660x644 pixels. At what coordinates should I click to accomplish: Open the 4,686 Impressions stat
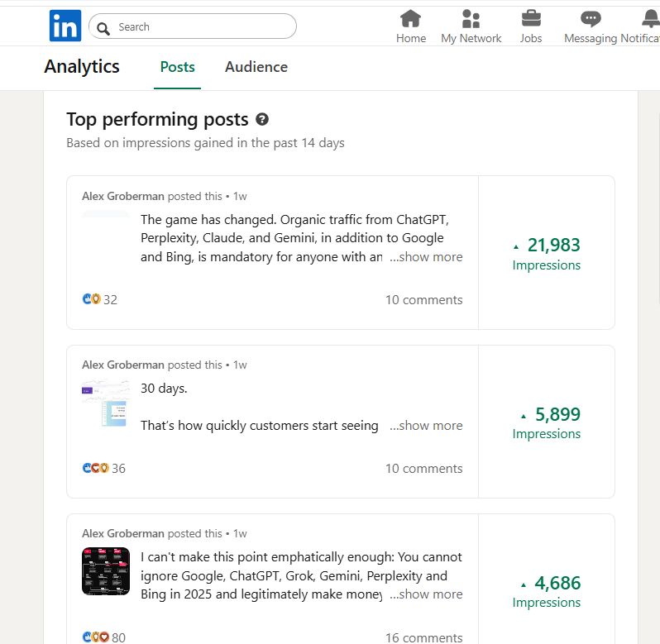[547, 591]
